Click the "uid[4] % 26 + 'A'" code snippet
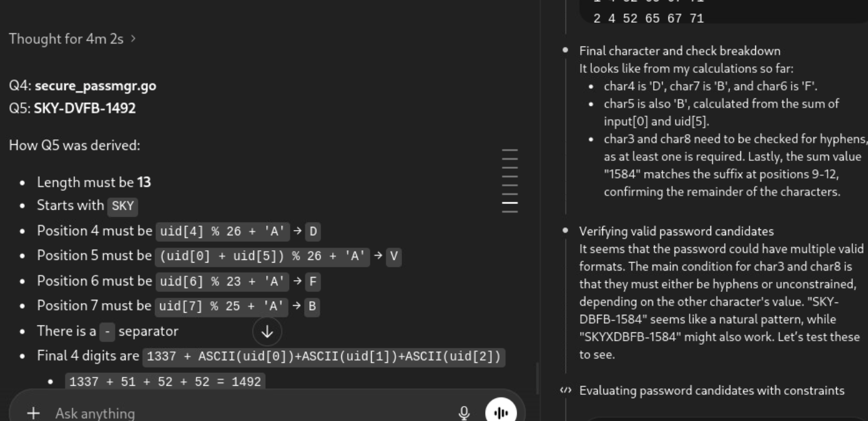The image size is (868, 421). tap(222, 231)
